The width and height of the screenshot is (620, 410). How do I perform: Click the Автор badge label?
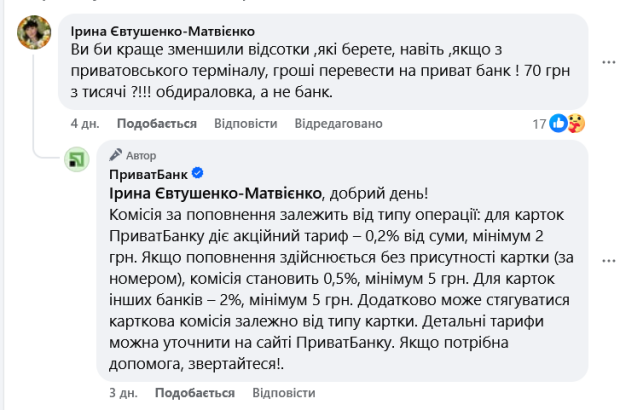(140, 156)
